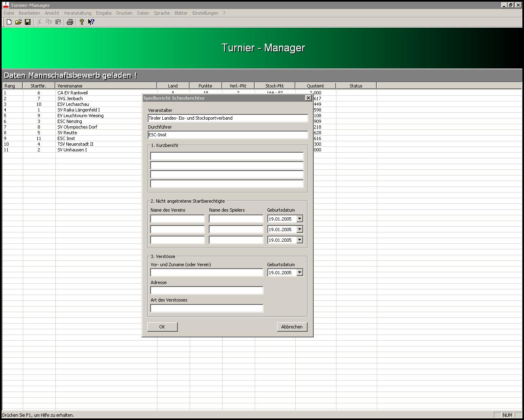The height and width of the screenshot is (420, 524).
Task: Click the Vor- und Zuname input field
Action: pyautogui.click(x=207, y=273)
